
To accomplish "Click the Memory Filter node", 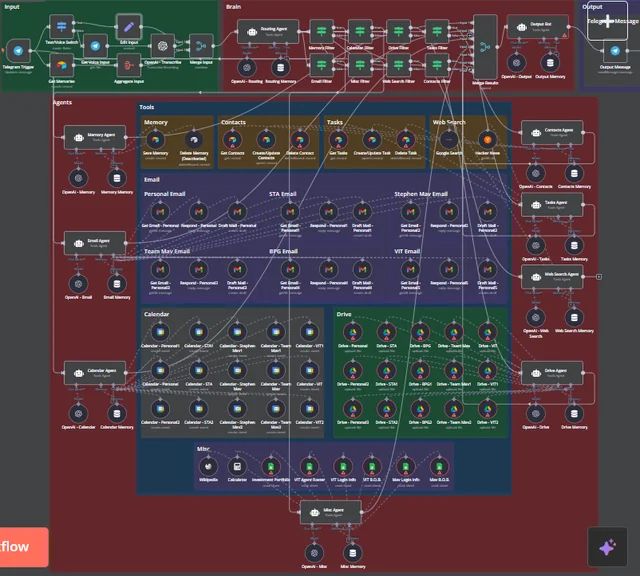I will coord(322,30).
